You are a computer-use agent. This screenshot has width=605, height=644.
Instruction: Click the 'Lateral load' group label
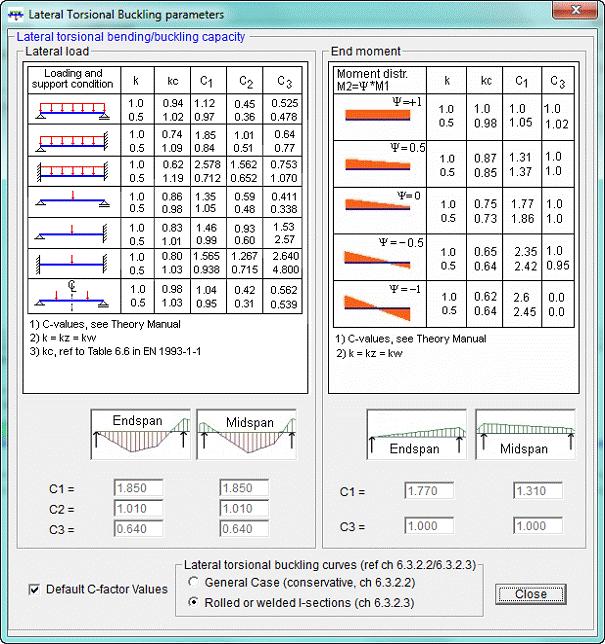pyautogui.click(x=57, y=51)
